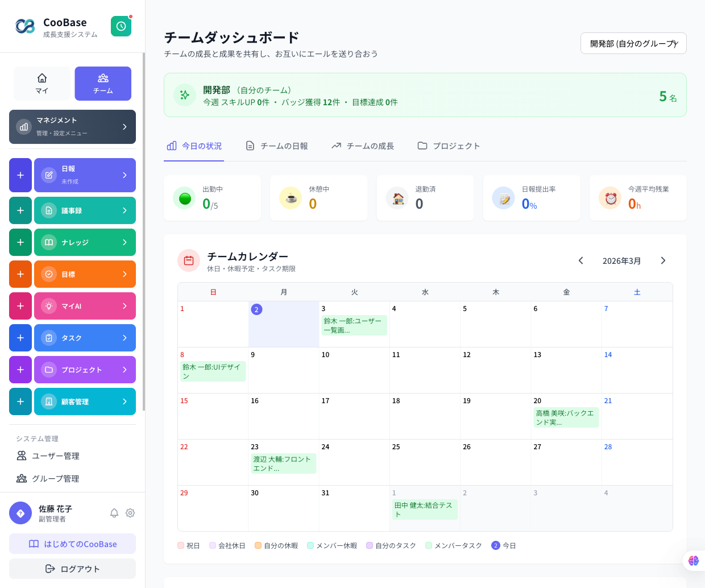Screen dimensions: 705x588
Task: Open the ユーザー管理 menu item
Action: 56,456
